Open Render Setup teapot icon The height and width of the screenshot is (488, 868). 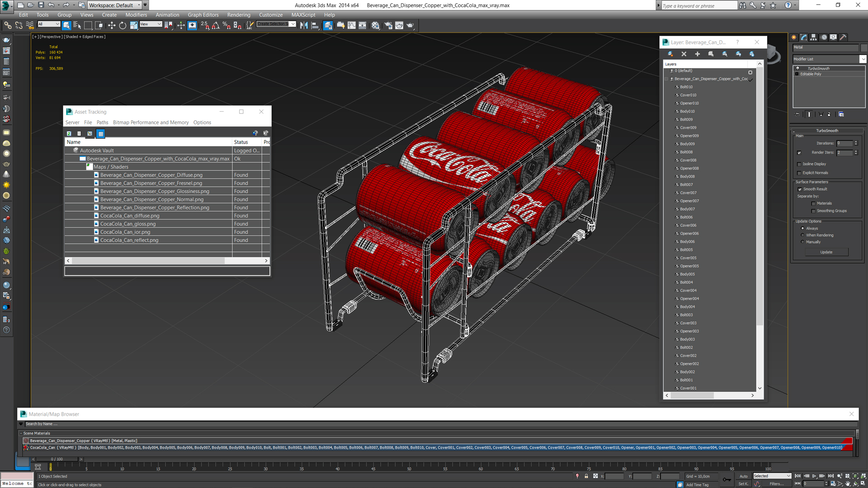click(388, 25)
